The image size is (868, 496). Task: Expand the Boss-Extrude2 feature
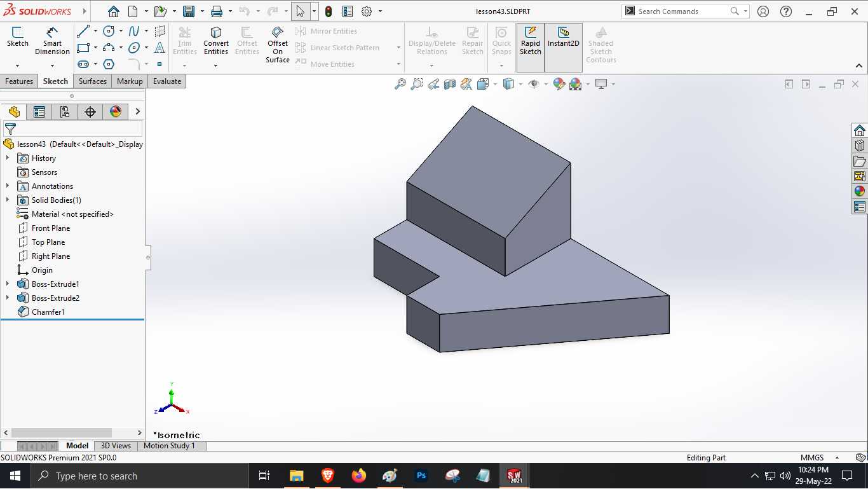pyautogui.click(x=8, y=298)
